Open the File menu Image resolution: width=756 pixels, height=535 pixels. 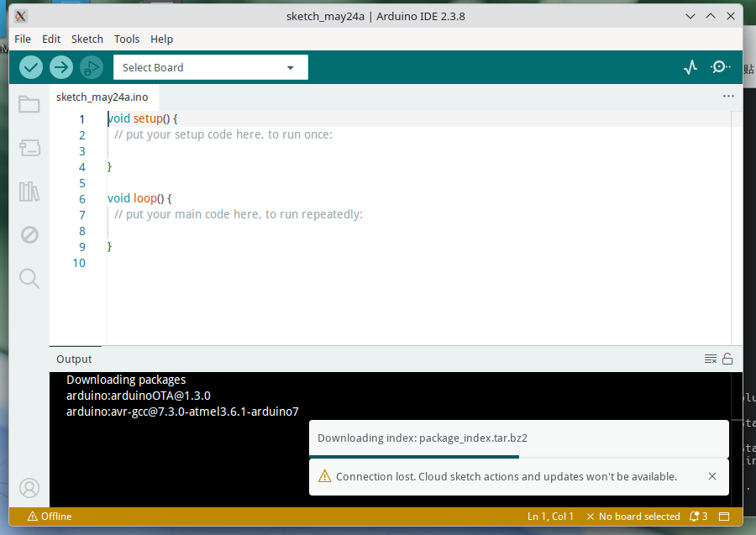click(23, 39)
